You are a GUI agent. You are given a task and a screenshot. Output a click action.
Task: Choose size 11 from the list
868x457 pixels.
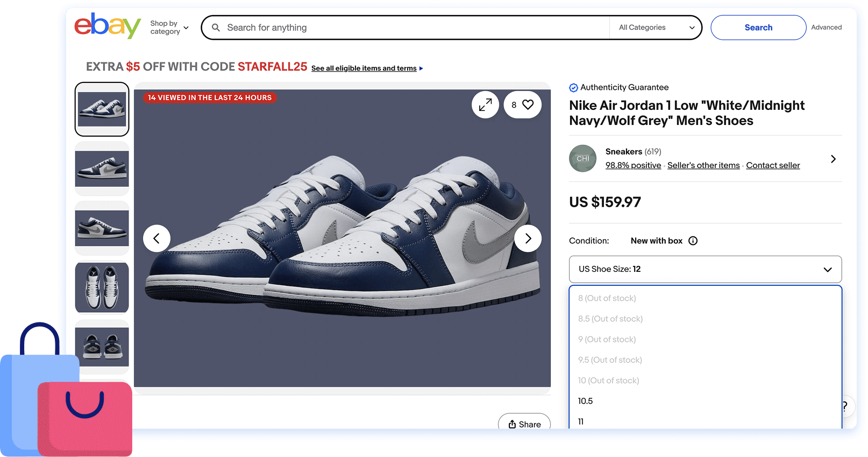tap(705, 421)
